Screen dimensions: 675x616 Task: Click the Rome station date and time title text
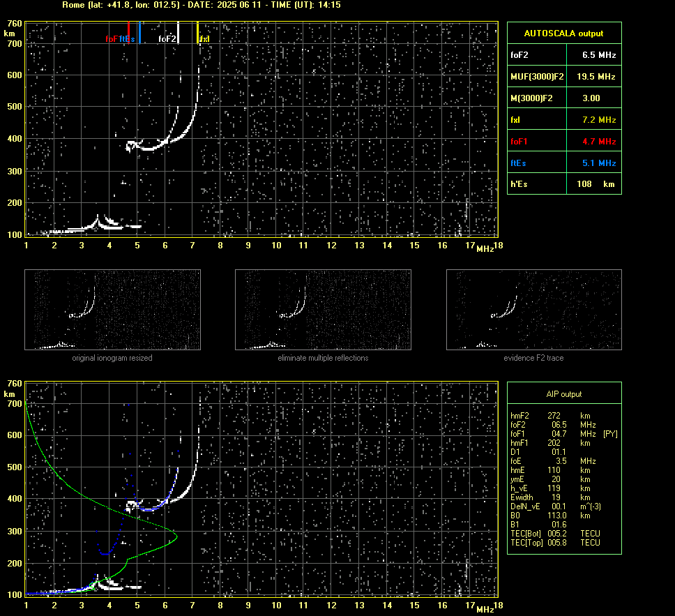pos(202,5)
